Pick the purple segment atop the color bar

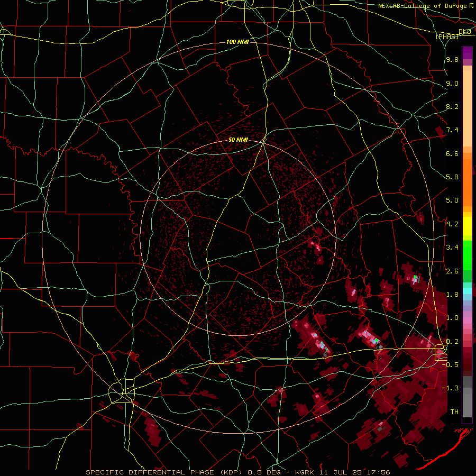(467, 53)
